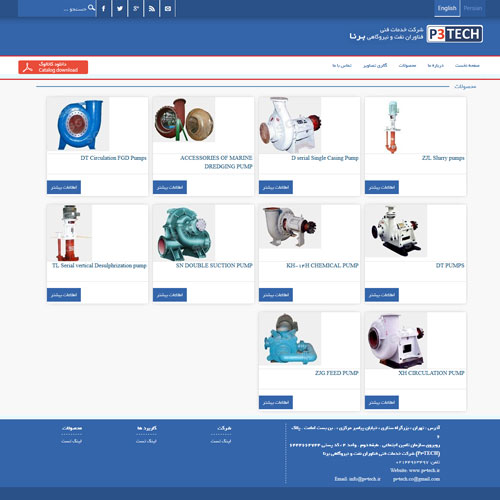Screen dimensions: 500x500
Task: Open KH Chemical Pump title link
Action: (x=322, y=266)
